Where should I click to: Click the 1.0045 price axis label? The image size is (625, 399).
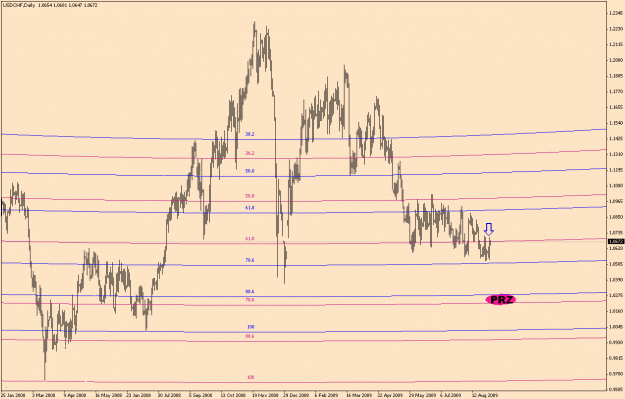click(x=616, y=326)
